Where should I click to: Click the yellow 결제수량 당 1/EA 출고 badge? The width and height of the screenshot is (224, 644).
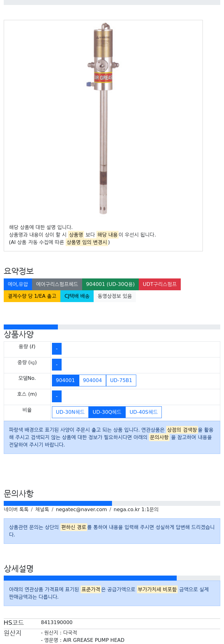click(32, 296)
